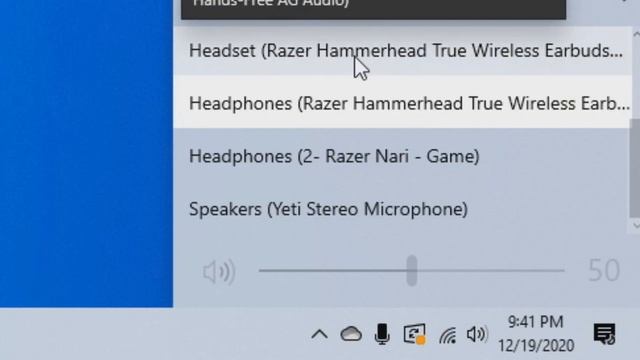Open microphone tray icon

click(382, 334)
